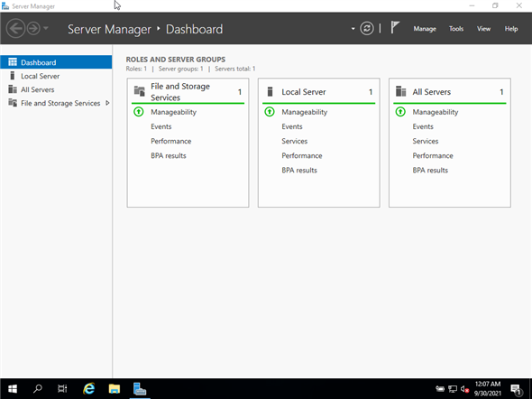532x399 pixels.
Task: Click the network icon in system tray
Action: (x=453, y=389)
